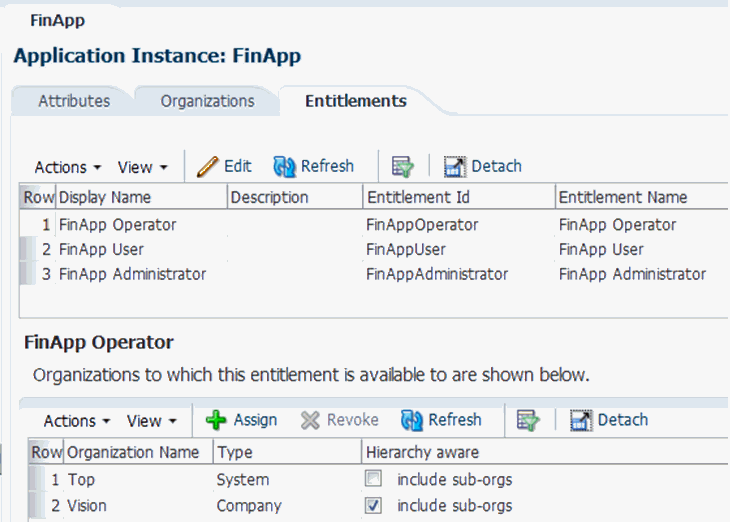Expand the organizations View dropdown
730x522 pixels.
point(152,421)
